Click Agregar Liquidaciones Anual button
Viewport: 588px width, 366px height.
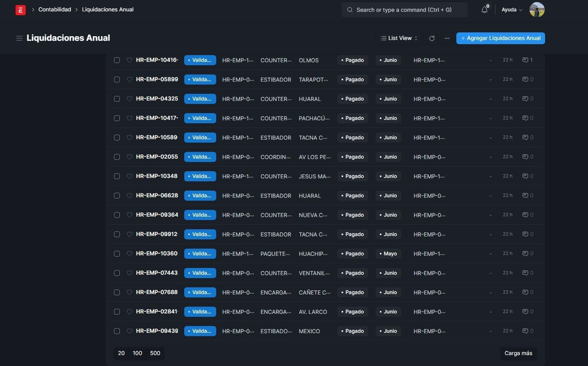pyautogui.click(x=500, y=38)
